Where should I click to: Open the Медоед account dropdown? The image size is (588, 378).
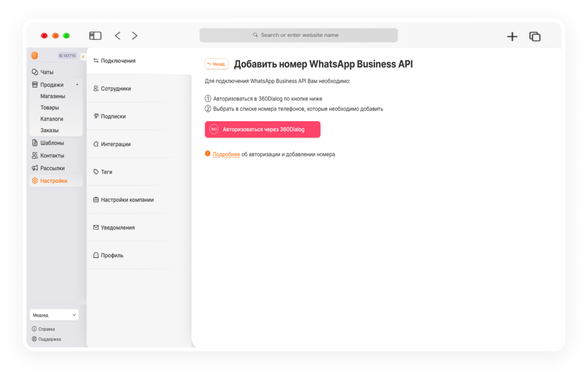click(54, 315)
